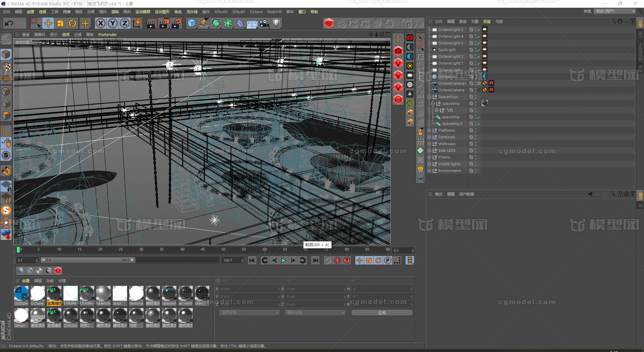Open the deformer (bend) objects icon
This screenshot has height=352, width=644.
click(x=240, y=23)
